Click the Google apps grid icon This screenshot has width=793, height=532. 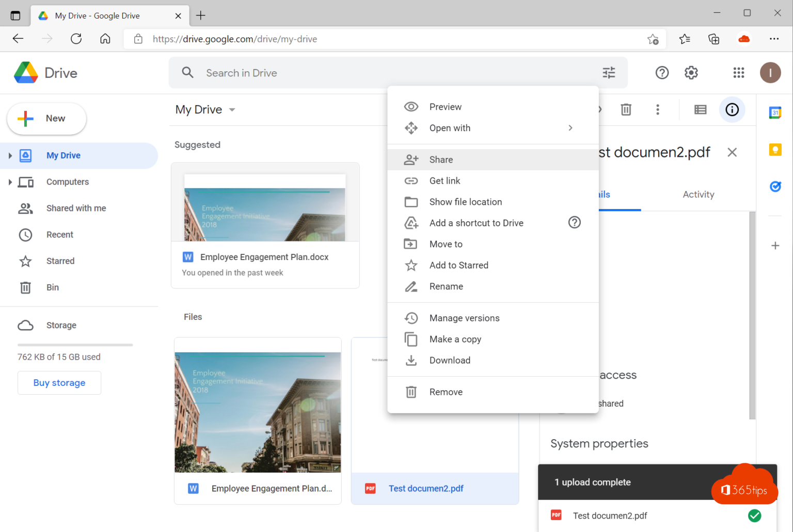pos(738,73)
